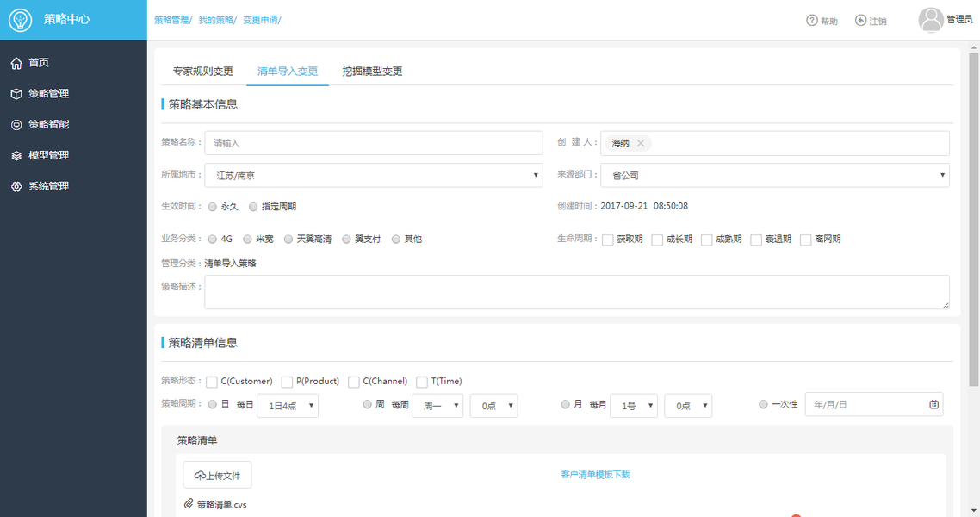The width and height of the screenshot is (980, 517).
Task: Click the circle icon beside 策略智能
Action: coord(16,124)
